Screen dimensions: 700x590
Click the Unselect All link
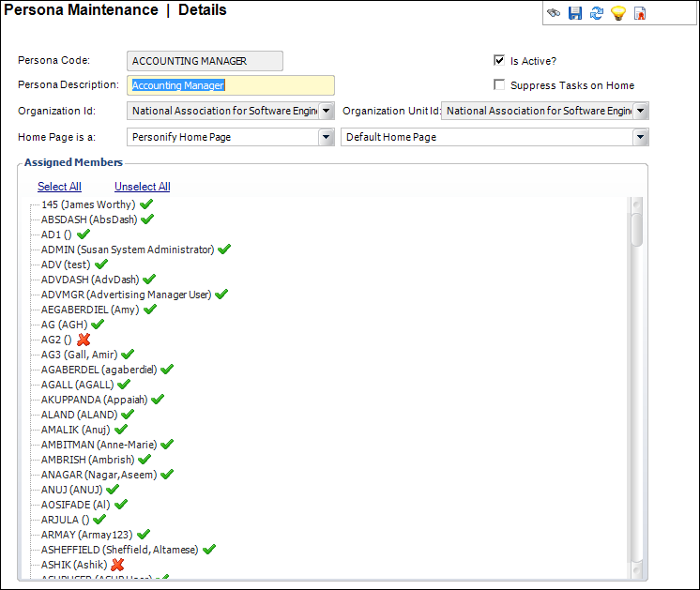tap(142, 187)
